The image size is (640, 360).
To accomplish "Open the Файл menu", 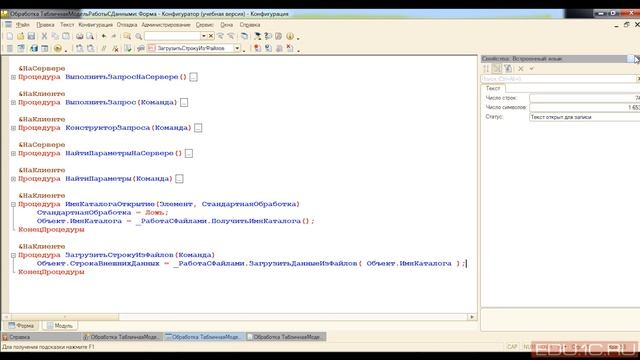I will (x=23, y=25).
